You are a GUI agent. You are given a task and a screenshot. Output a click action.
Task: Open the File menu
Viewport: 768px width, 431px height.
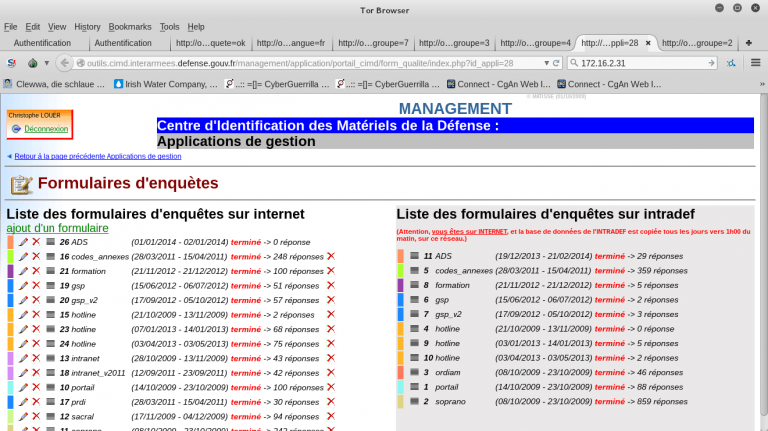pos(10,27)
